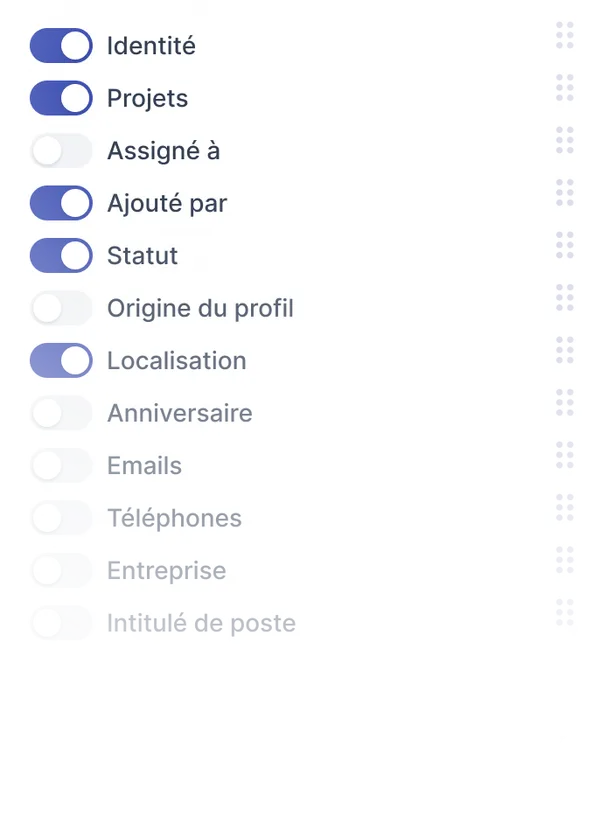600x817 pixels.
Task: Turn on the Téléphones switch
Action: 61,518
